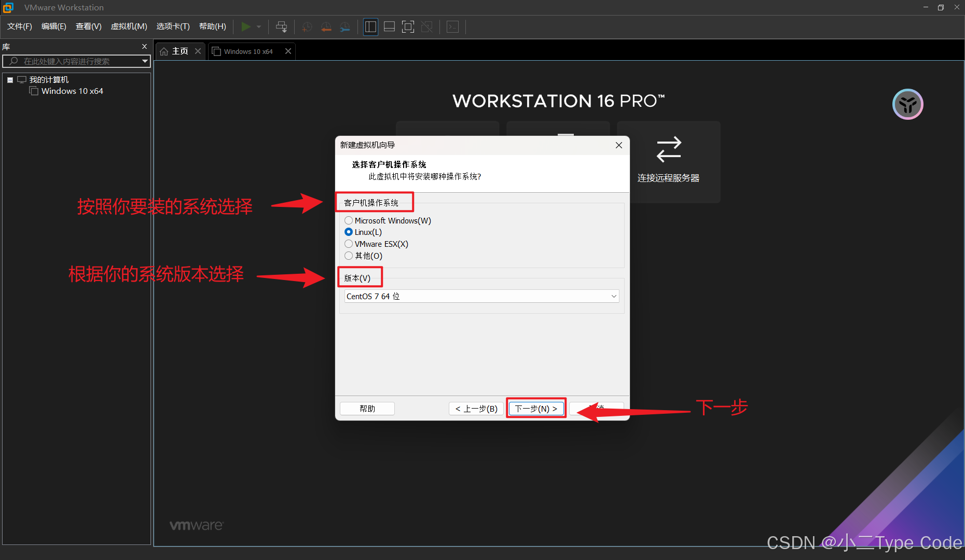The width and height of the screenshot is (965, 560).
Task: Select the VMware ESX(X) radio button
Action: pos(349,244)
